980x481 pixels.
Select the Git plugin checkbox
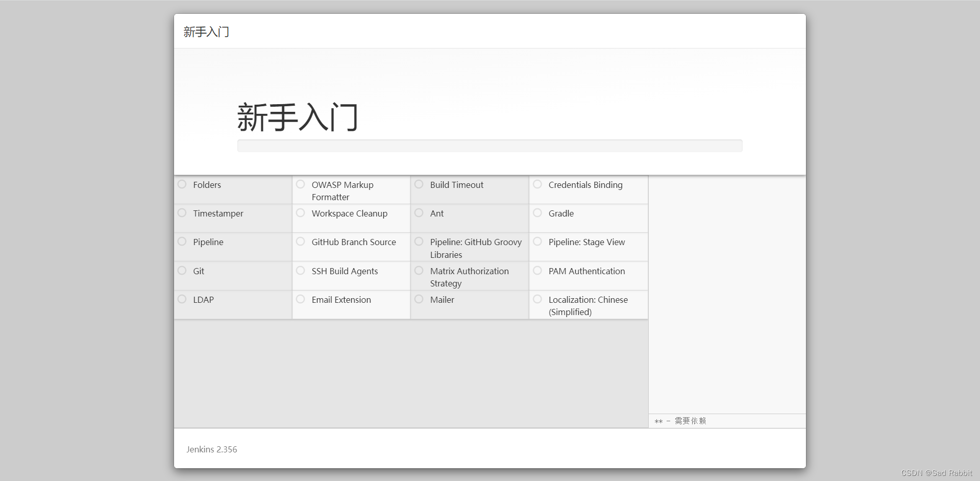click(x=182, y=271)
